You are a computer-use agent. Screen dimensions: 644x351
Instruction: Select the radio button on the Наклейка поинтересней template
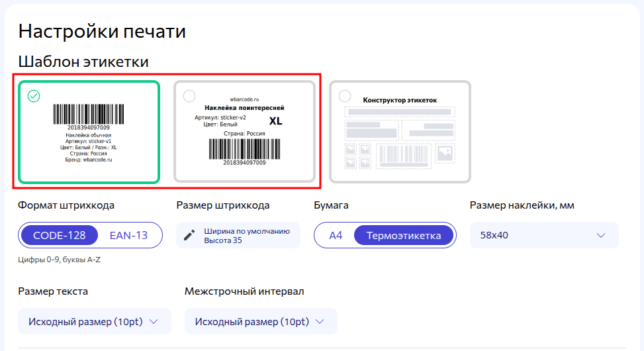[x=189, y=96]
